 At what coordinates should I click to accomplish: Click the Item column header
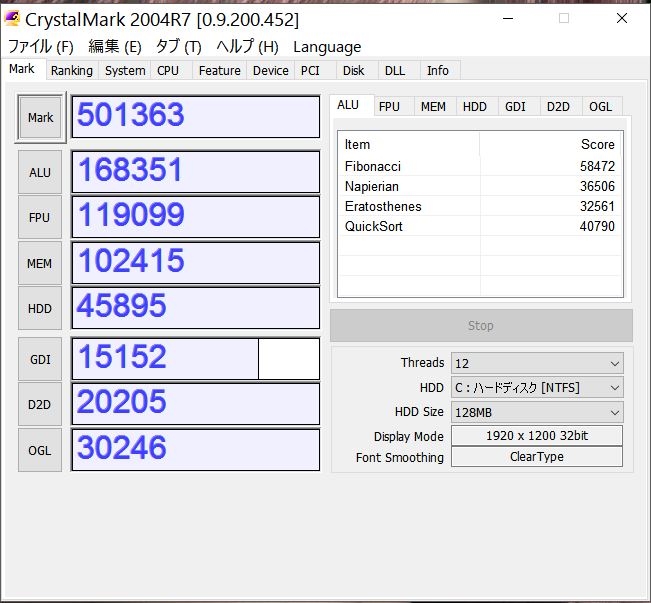pyautogui.click(x=409, y=145)
